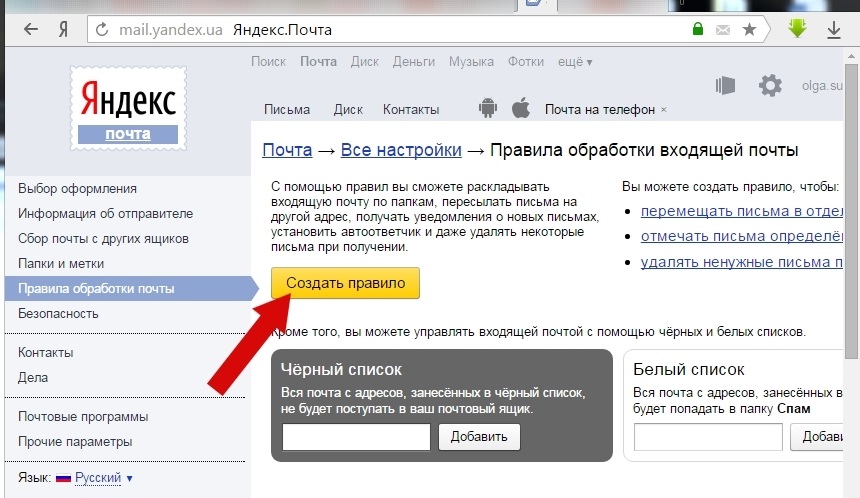This screenshot has width=860, height=498.
Task: Click the Russian flag language icon
Action: pos(64,478)
